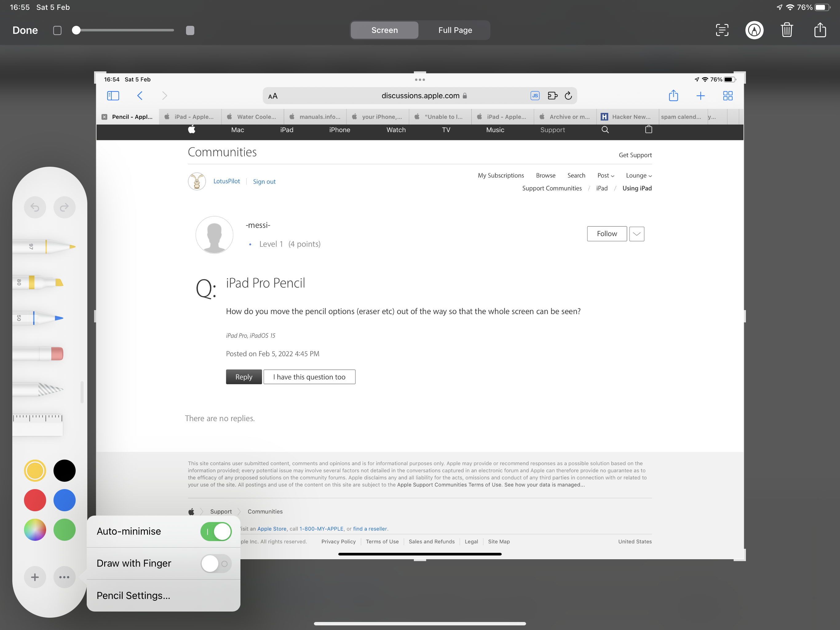Pick the ruler tool
Image resolution: width=840 pixels, height=630 pixels.
click(38, 425)
